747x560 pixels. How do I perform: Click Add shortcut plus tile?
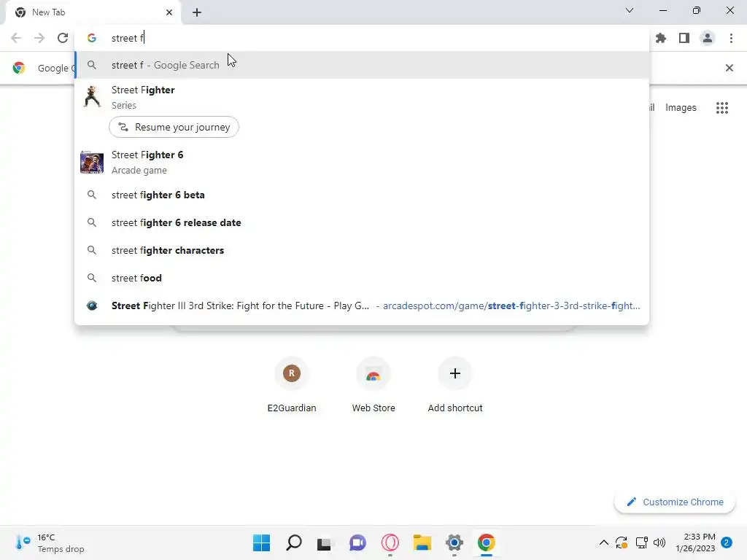[455, 385]
